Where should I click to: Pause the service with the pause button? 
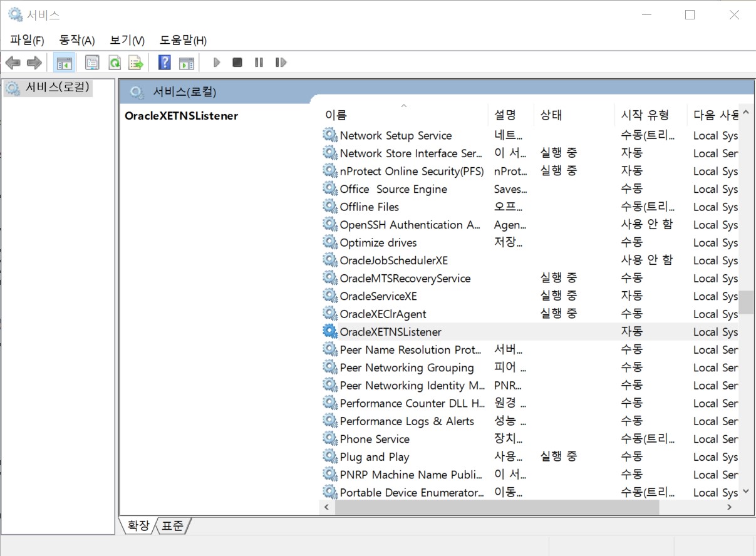click(259, 63)
